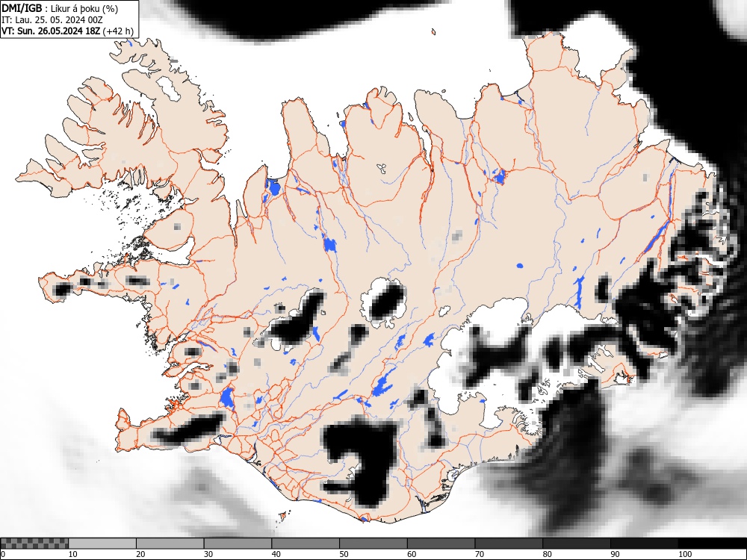747x560 pixels.
Task: Click the '40' legend scale label
Action: 276,554
